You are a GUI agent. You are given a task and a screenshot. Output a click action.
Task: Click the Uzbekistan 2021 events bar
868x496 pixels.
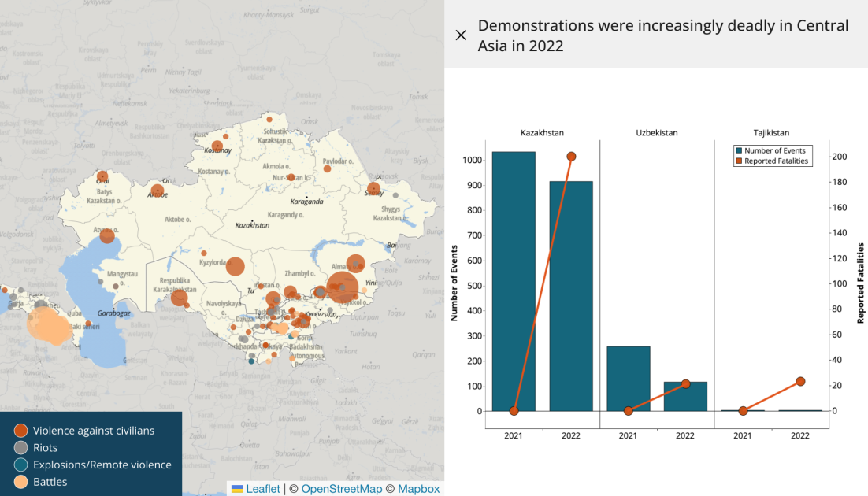tap(628, 379)
